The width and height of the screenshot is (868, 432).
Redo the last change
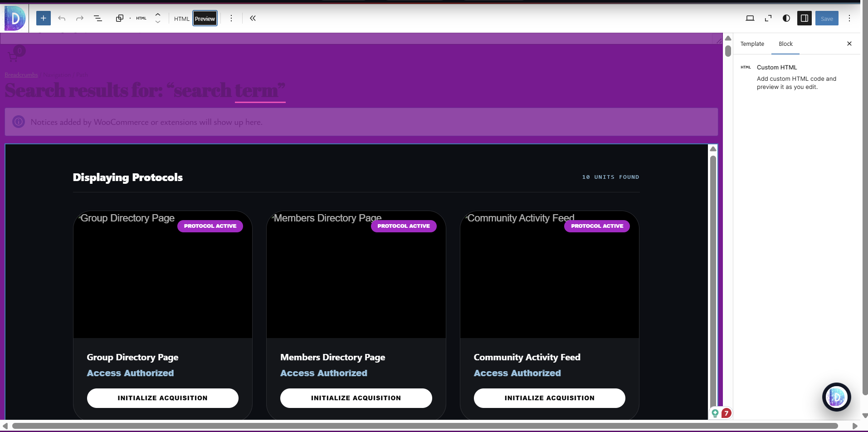pyautogui.click(x=80, y=18)
